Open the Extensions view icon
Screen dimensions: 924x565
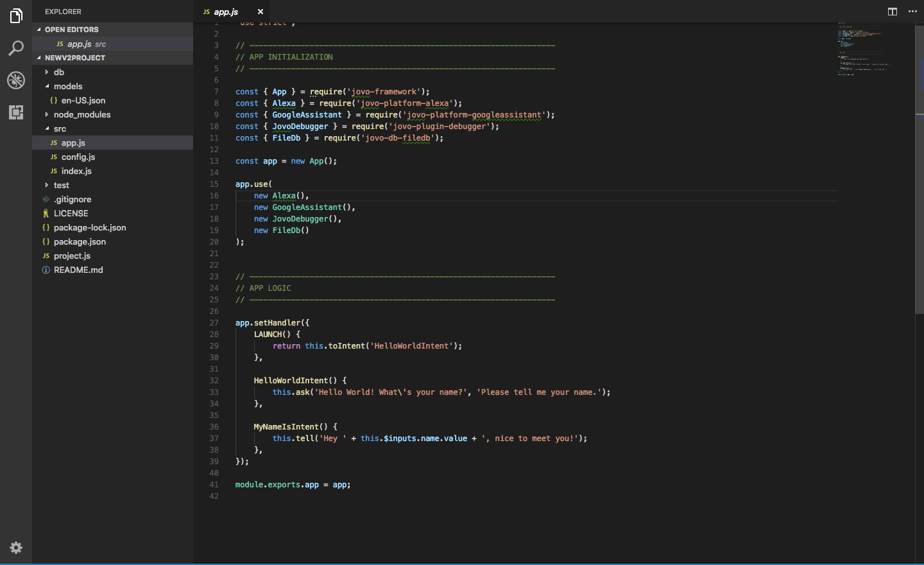16,112
